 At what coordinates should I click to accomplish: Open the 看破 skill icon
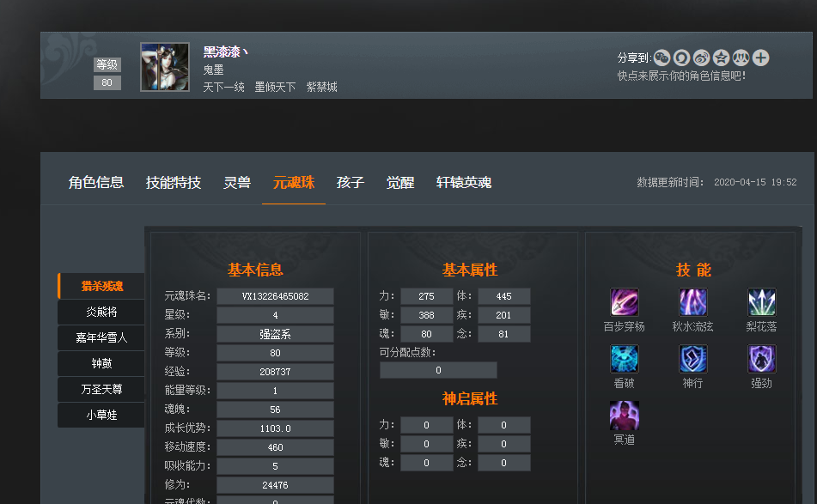(625, 359)
